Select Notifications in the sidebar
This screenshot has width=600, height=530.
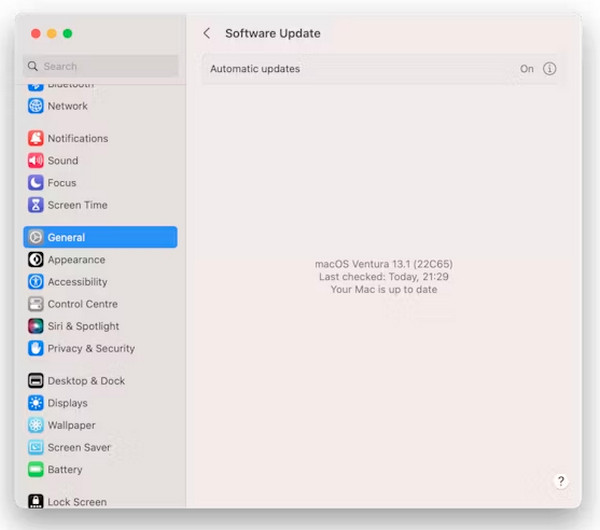[x=78, y=139]
